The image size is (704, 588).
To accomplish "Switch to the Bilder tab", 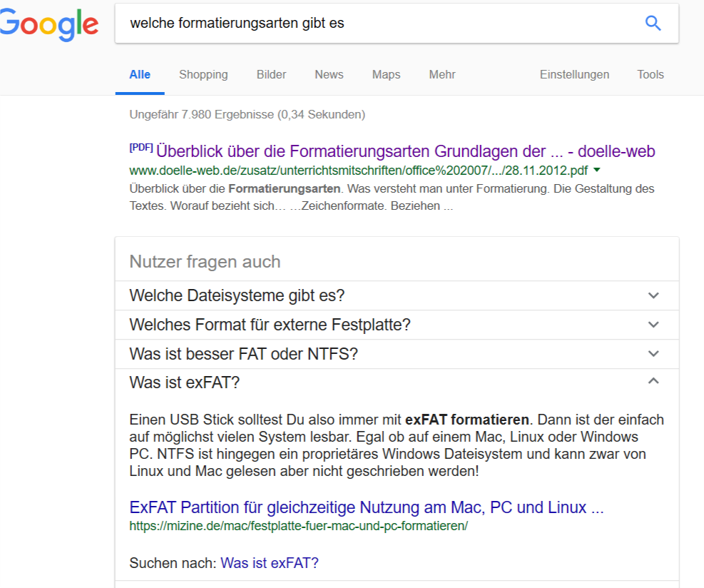I will 271,74.
